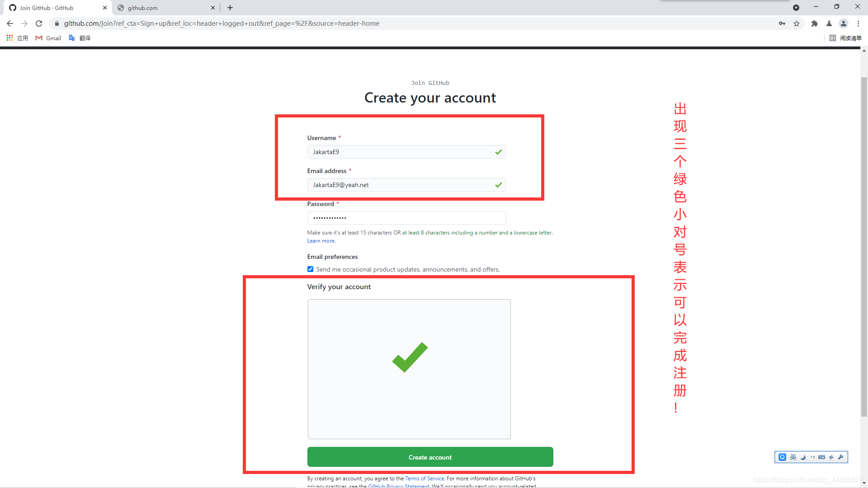
Task: Select the Join GitHub tab
Action: coord(57,8)
